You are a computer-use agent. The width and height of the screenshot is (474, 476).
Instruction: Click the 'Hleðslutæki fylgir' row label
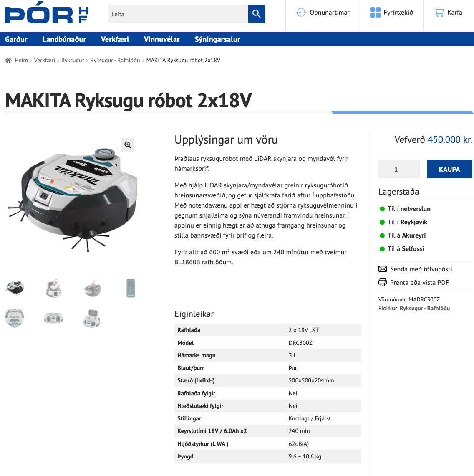[200, 406]
